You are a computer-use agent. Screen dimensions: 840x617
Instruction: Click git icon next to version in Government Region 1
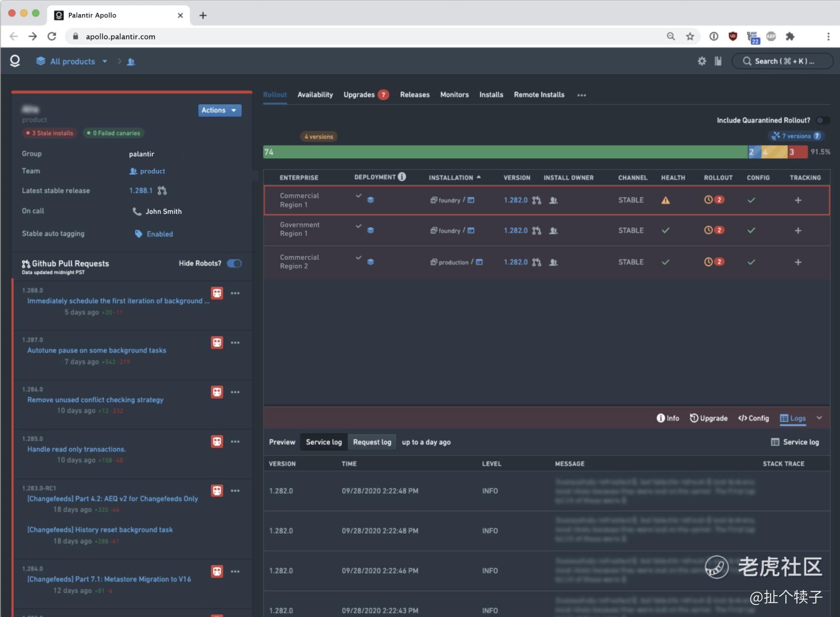(537, 230)
